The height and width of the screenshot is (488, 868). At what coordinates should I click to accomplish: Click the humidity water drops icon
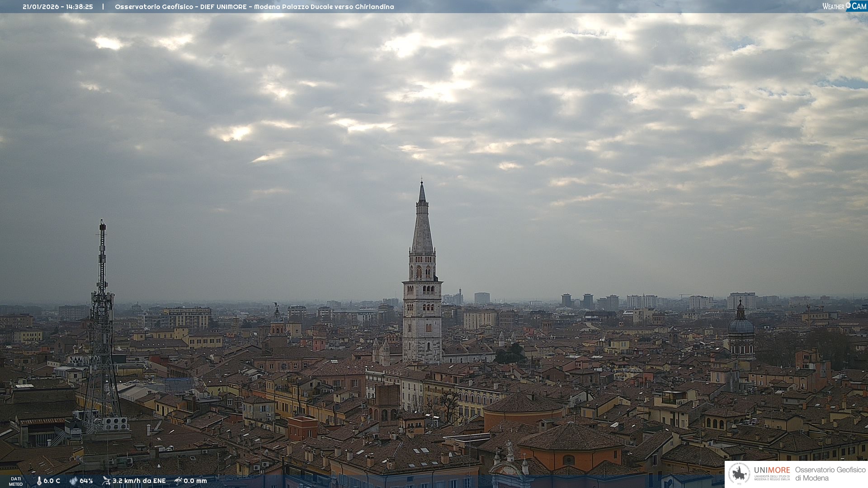73,481
